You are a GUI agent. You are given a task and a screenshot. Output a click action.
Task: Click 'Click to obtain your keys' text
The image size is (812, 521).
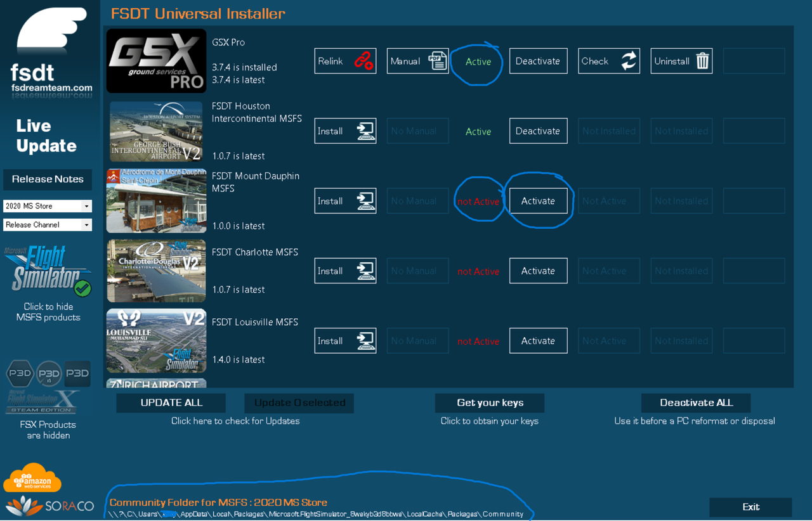490,421
